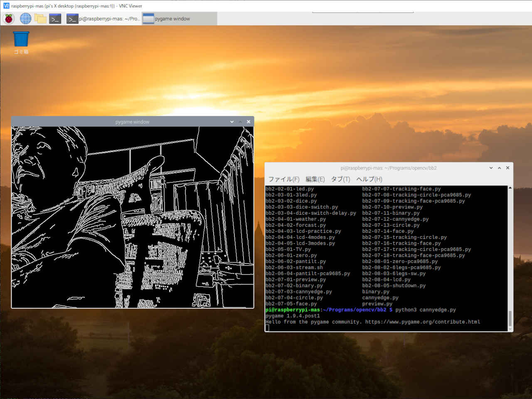
Task: Launch the web browser globe icon
Action: tap(25, 19)
